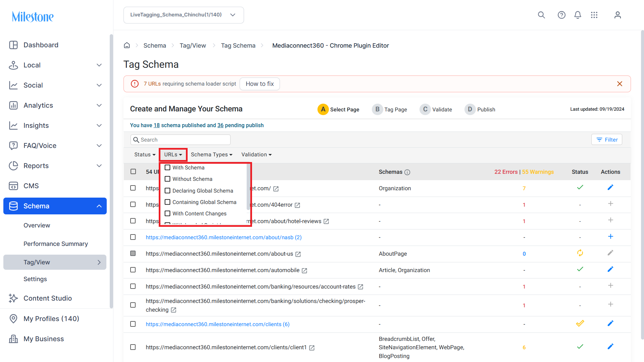The image size is (644, 362).
Task: Open Schema Settings submenu item
Action: [35, 279]
